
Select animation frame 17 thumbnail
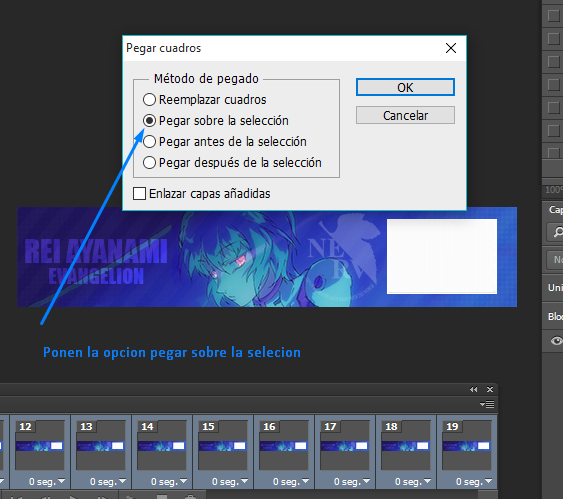[x=345, y=445]
